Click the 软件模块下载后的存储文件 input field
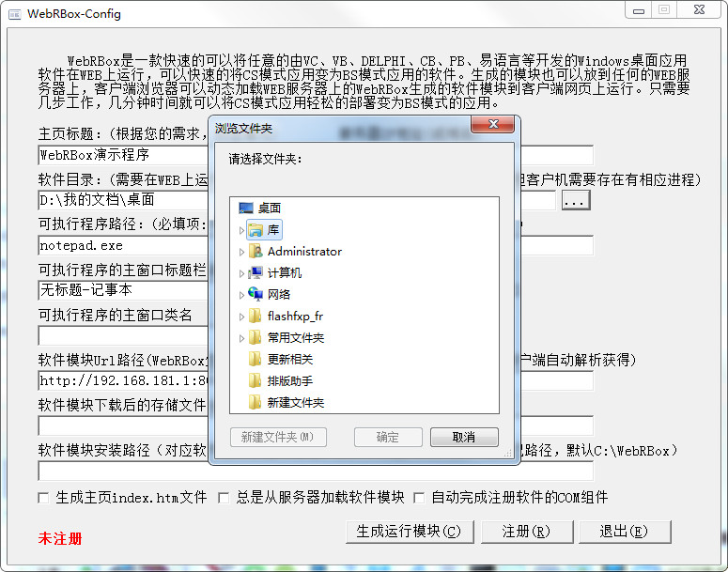The width and height of the screenshot is (728, 572). click(x=123, y=425)
